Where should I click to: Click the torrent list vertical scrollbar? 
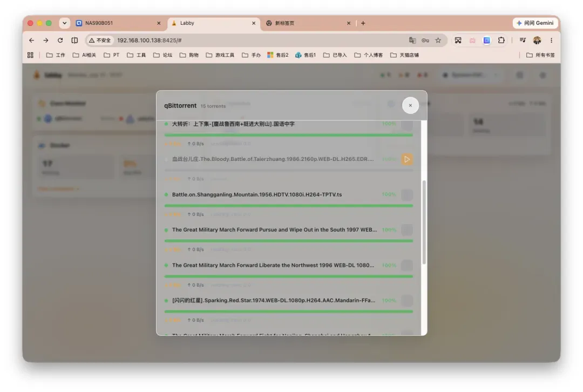(x=424, y=222)
